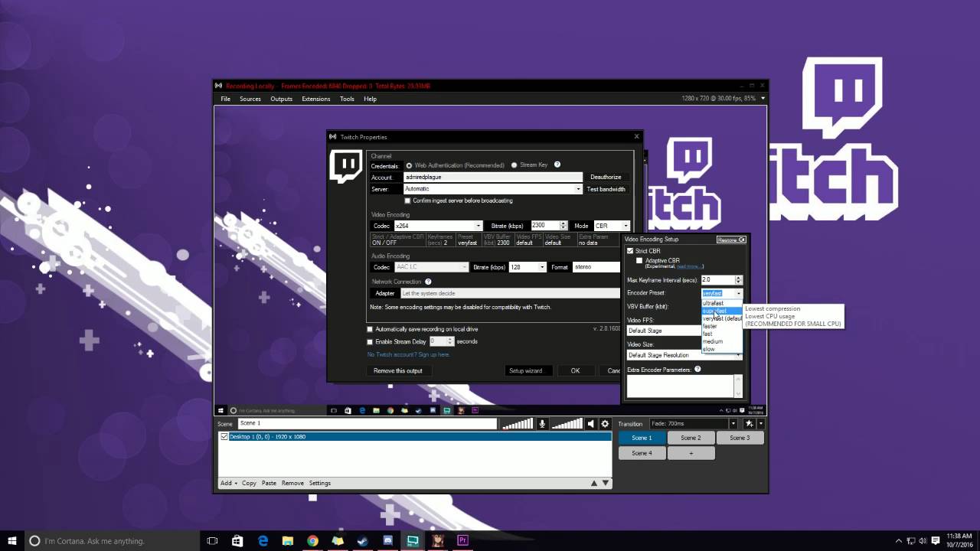Image resolution: width=980 pixels, height=551 pixels.
Task: Click the Restore button in Video Encoding Setup
Action: click(x=731, y=240)
